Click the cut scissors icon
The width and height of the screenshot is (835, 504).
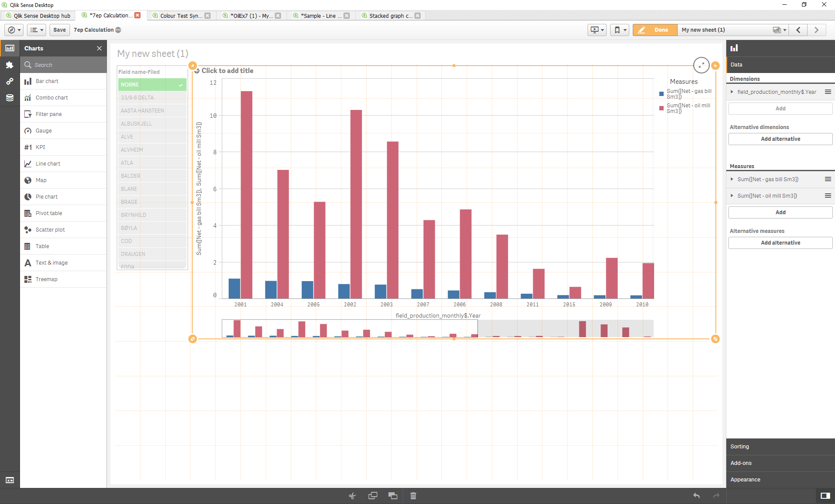[x=352, y=496]
